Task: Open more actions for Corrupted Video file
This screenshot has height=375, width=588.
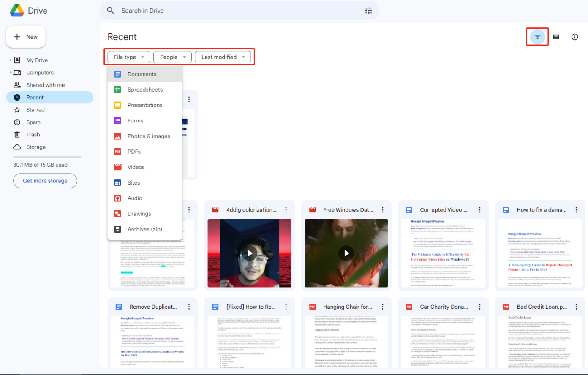Action: pos(479,210)
